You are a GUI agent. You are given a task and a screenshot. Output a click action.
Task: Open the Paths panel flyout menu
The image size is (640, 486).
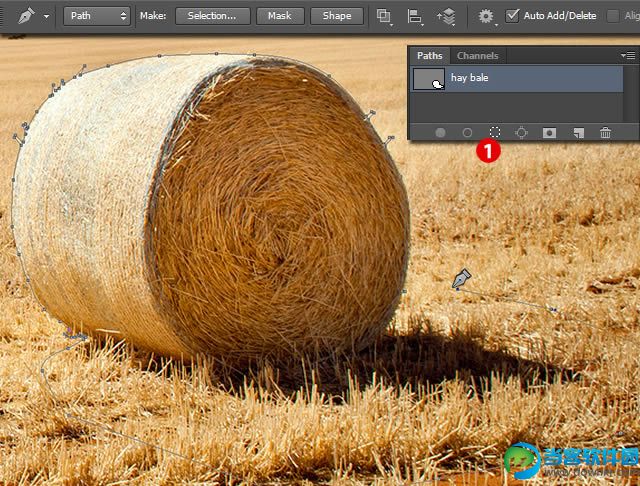627,56
